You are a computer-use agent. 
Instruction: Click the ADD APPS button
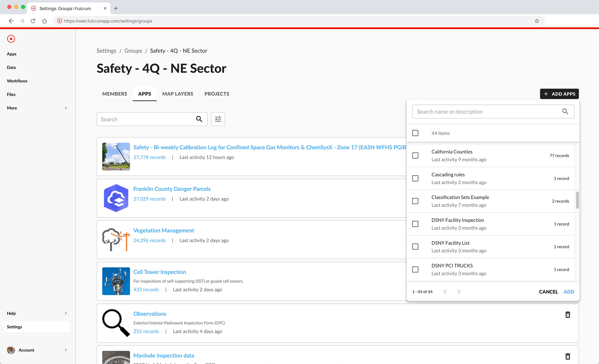(559, 94)
